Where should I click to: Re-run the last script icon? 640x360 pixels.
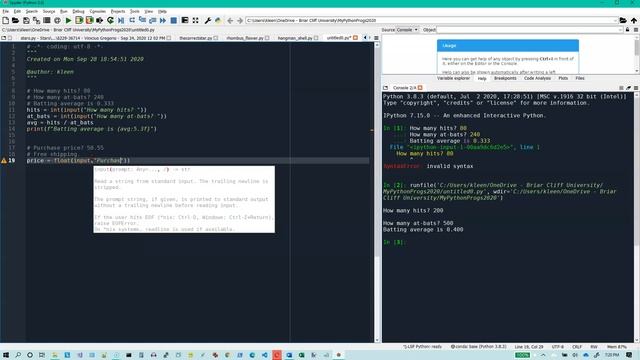click(110, 20)
